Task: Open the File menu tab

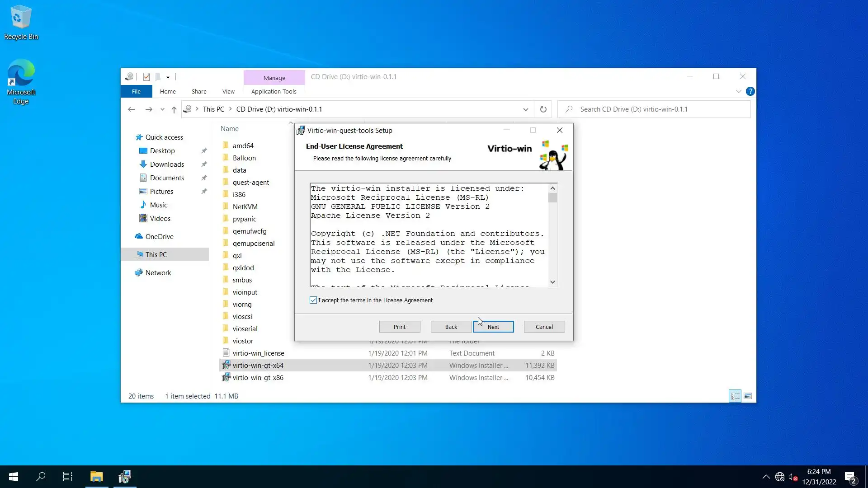Action: [136, 91]
